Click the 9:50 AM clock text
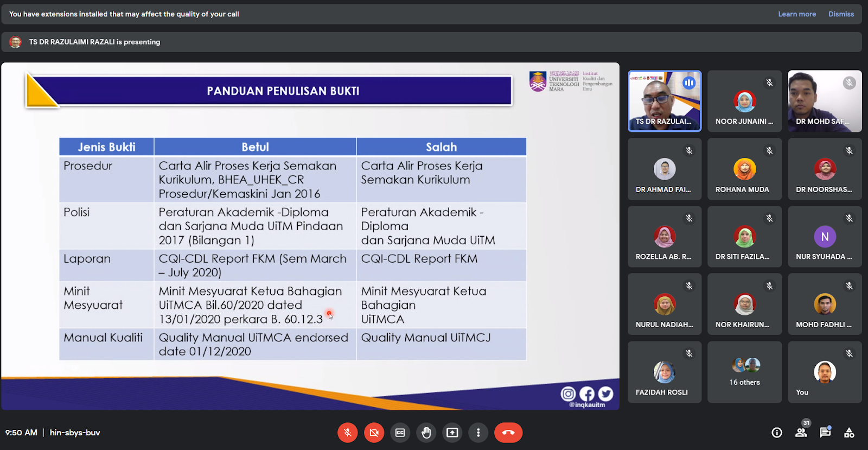This screenshot has height=450, width=868. 21,433
